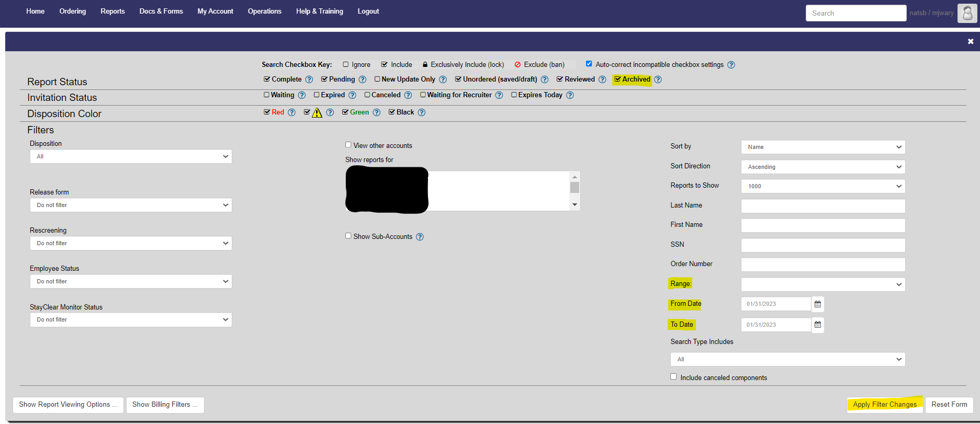This screenshot has height=424, width=980.
Task: Click the Reset Form button
Action: (949, 405)
